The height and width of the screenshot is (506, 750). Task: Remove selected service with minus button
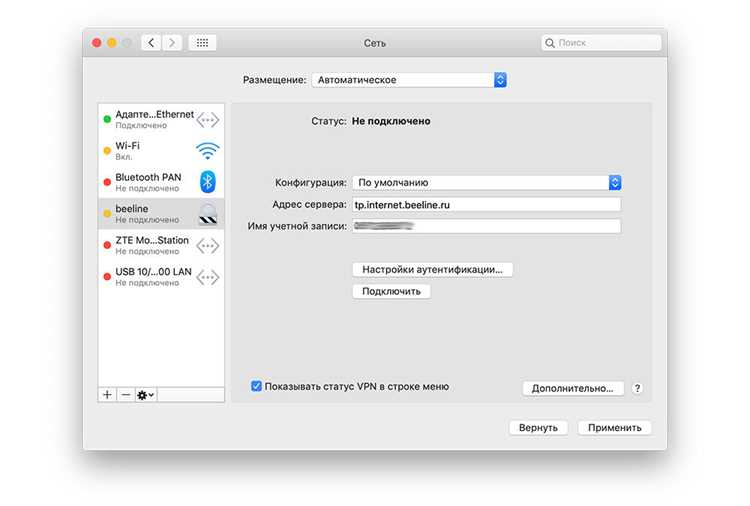pos(125,395)
